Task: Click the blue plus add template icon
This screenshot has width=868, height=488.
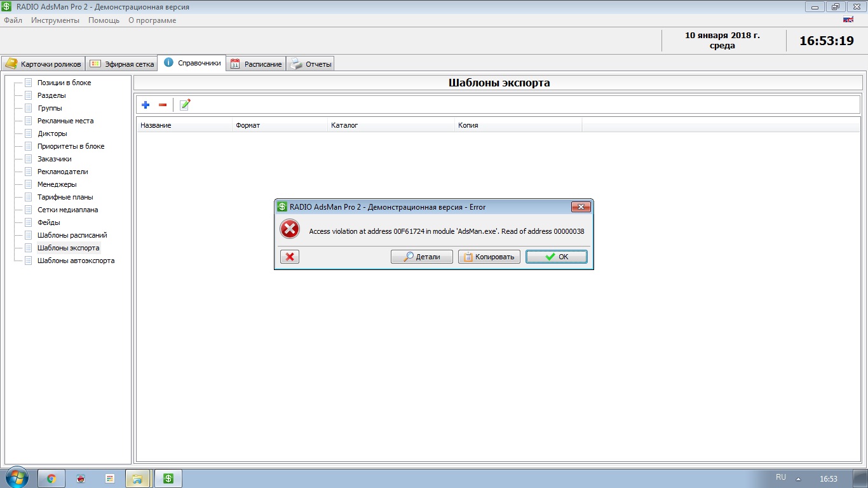Action: pyautogui.click(x=146, y=105)
